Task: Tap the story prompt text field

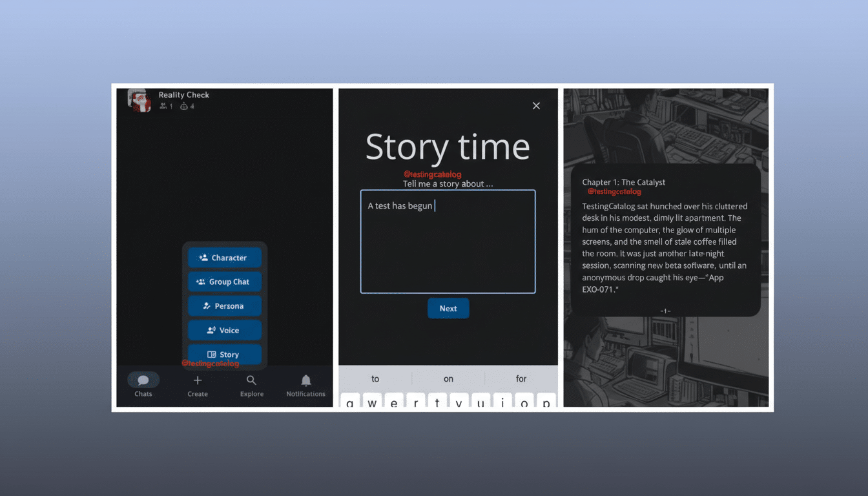Action: click(448, 241)
